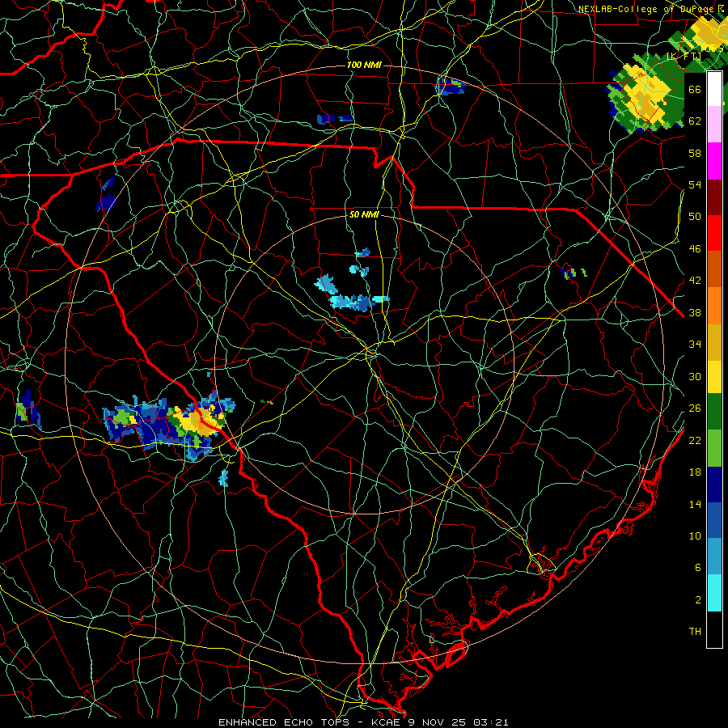The image size is (728, 728).
Task: Click the white swatch at top of legend
Action: tap(714, 89)
